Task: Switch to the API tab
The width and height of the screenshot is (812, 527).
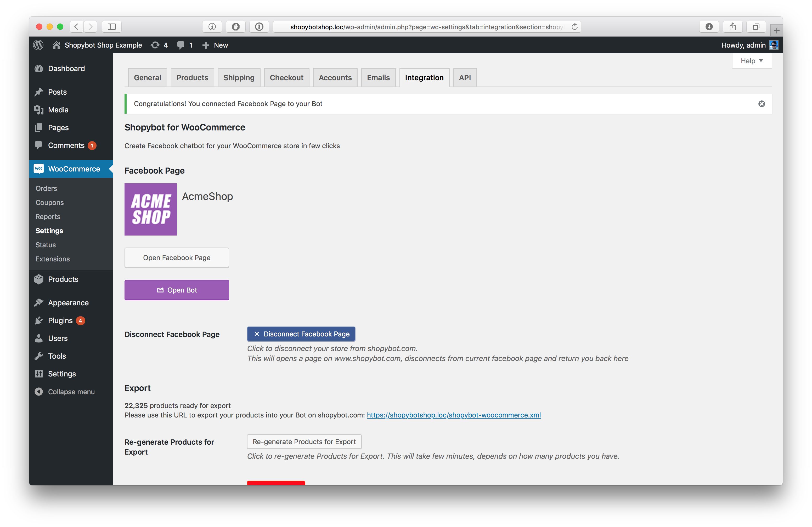Action: coord(465,78)
